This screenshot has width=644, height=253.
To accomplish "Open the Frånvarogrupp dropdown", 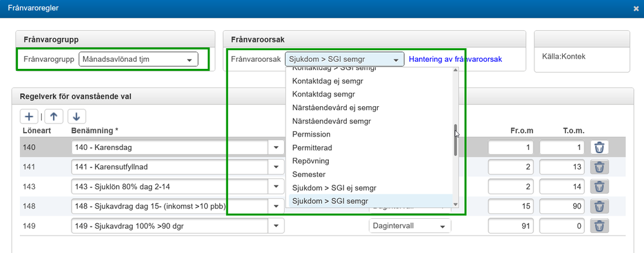I will (139, 59).
